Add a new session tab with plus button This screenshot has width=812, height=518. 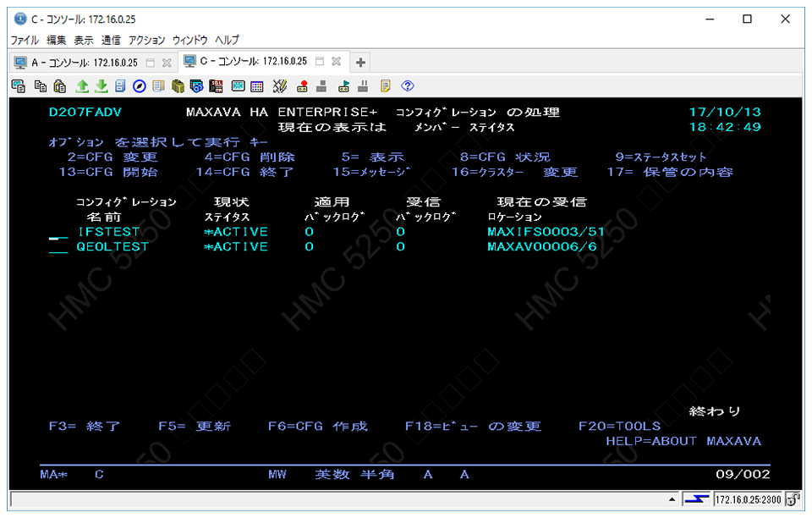[360, 63]
